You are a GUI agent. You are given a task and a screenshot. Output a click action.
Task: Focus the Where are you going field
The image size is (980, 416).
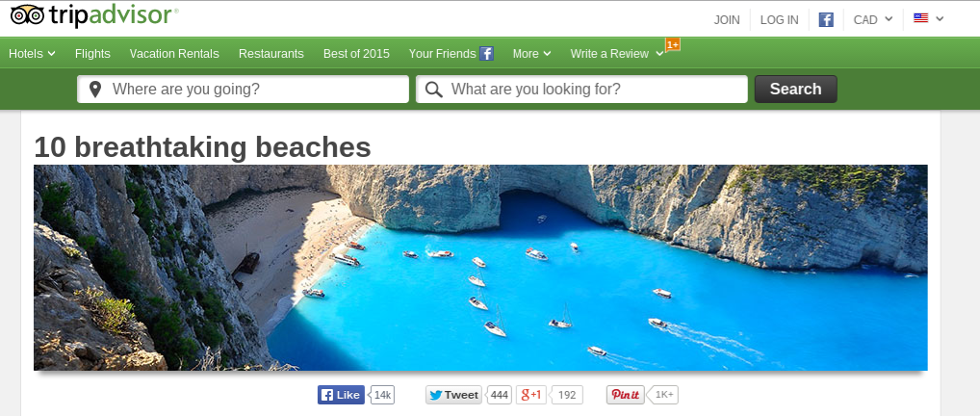point(244,90)
